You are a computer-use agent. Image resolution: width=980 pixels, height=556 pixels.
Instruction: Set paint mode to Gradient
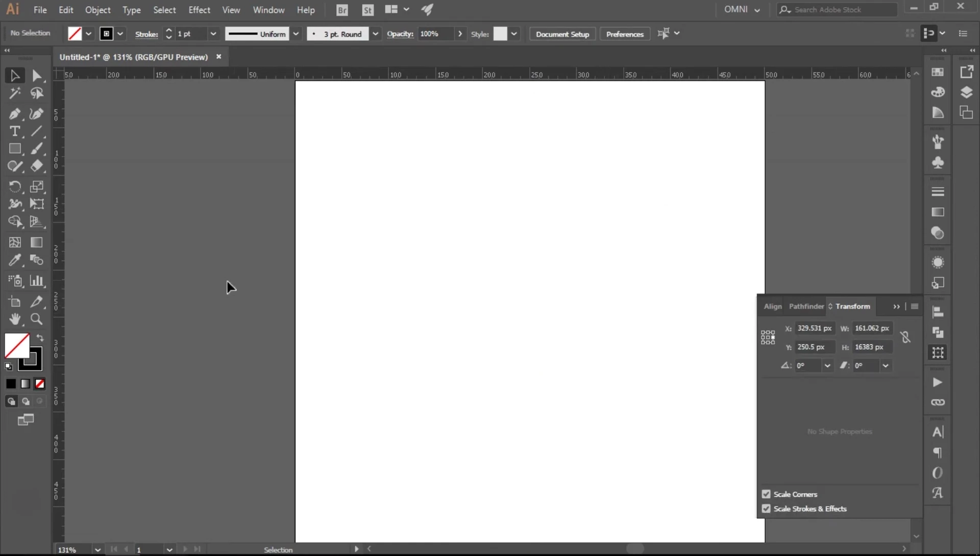pos(26,384)
